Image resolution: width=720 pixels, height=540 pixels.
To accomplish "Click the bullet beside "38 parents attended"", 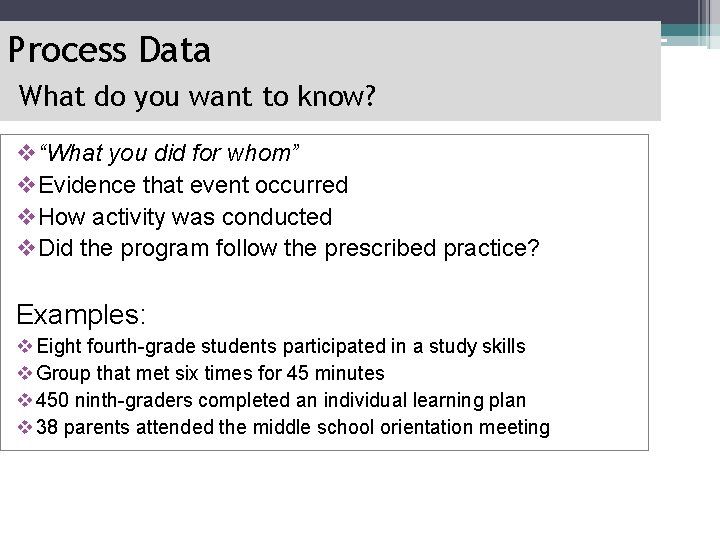I will [x=25, y=427].
